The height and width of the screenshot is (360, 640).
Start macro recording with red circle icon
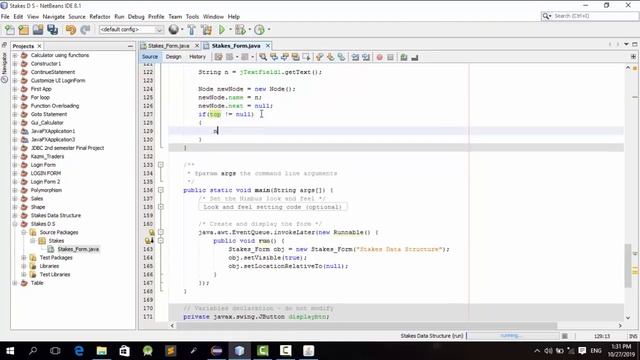[380, 58]
